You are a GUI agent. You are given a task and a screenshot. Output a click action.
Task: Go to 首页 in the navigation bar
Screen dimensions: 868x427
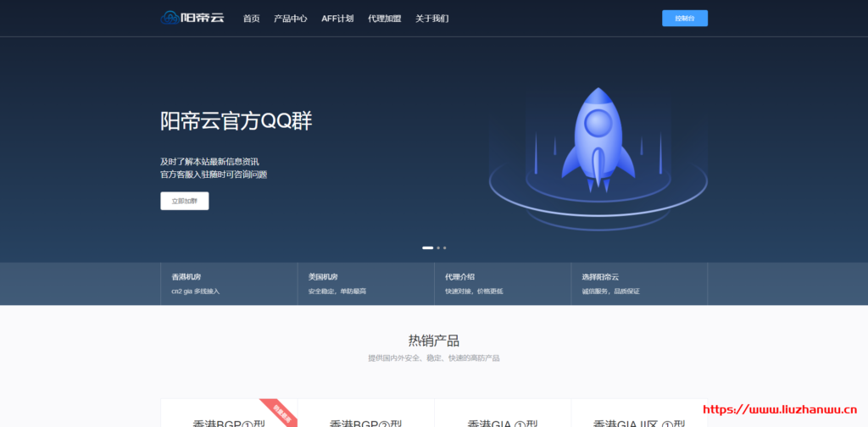click(x=251, y=19)
